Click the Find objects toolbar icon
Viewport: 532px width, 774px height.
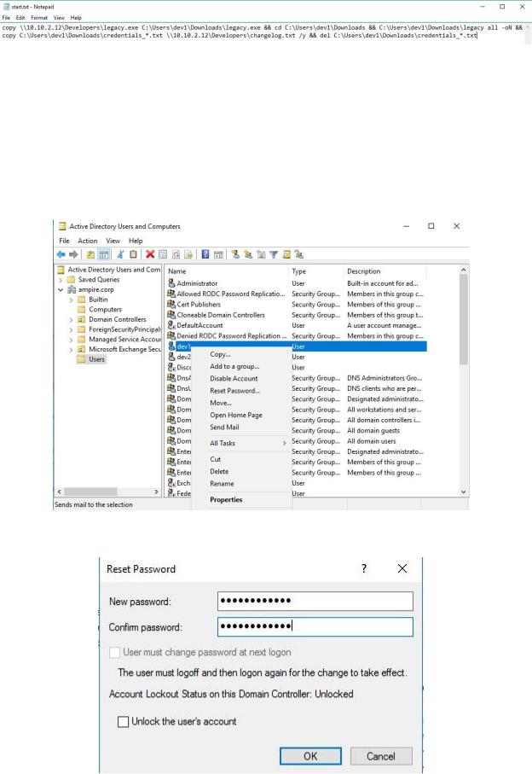(286, 254)
